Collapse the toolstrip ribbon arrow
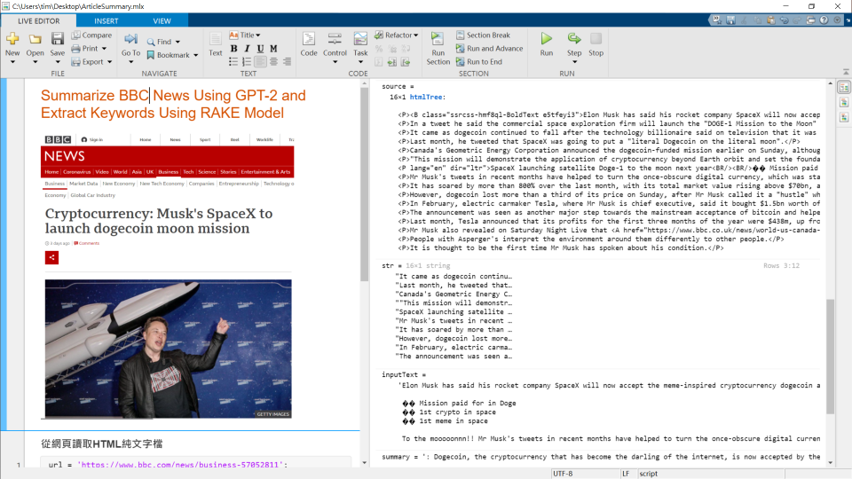Viewport: 852px width, 479px height. 846,72
